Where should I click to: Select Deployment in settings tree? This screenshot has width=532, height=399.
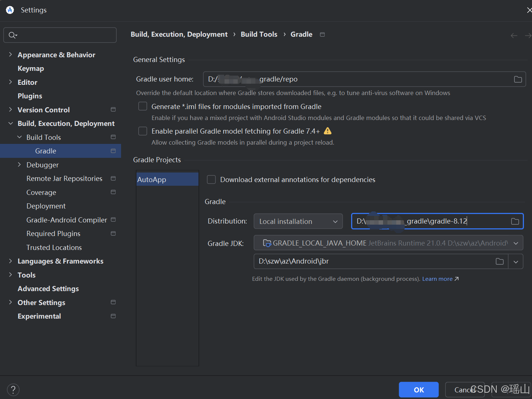click(46, 206)
